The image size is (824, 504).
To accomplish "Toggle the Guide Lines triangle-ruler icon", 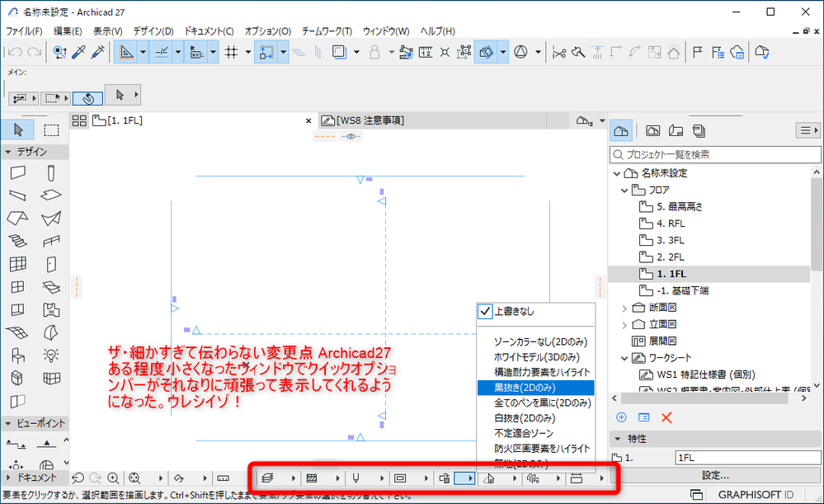I will (x=126, y=52).
